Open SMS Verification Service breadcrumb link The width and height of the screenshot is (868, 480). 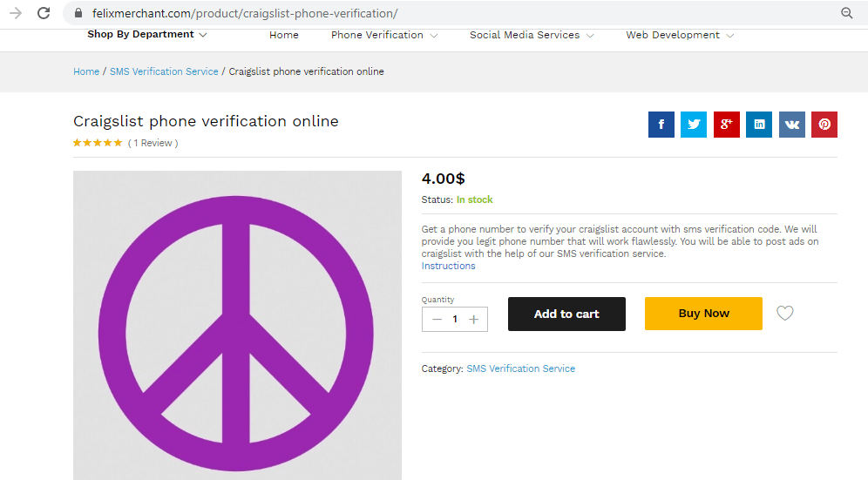click(164, 71)
